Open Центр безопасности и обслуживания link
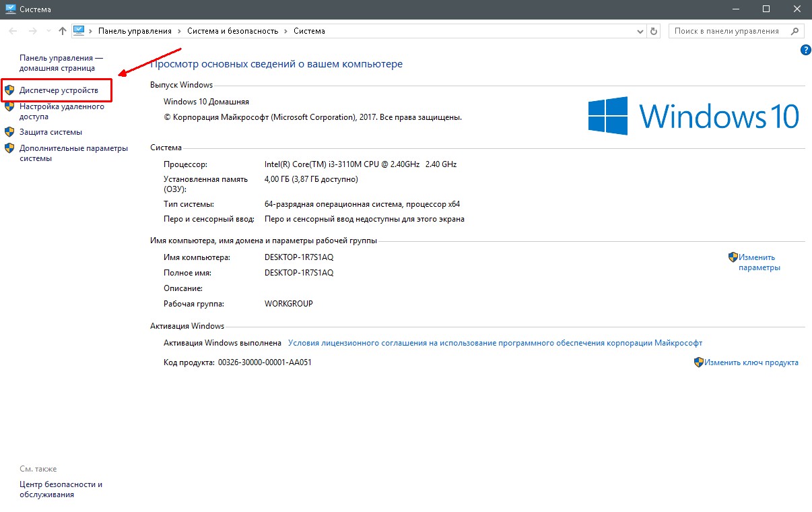 click(x=61, y=489)
